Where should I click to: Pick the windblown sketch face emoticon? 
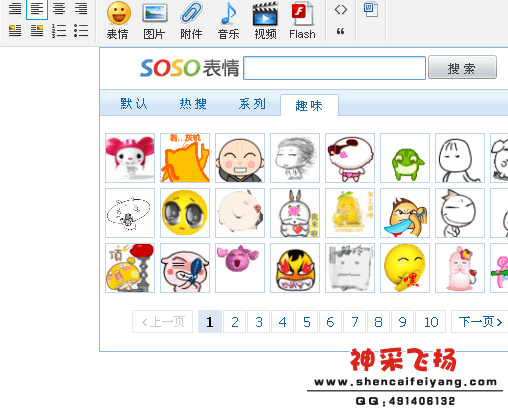[x=295, y=158]
